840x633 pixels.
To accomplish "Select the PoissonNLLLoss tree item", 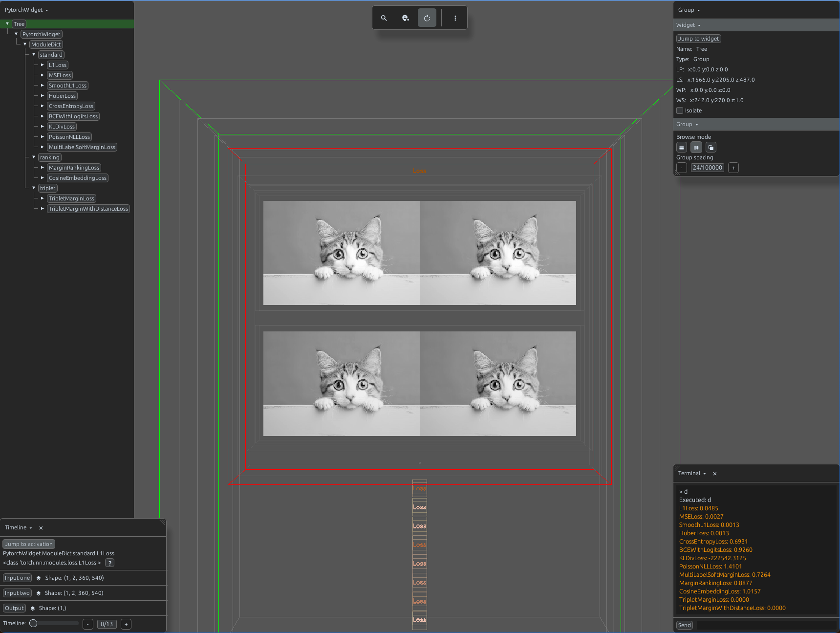I will click(x=69, y=137).
